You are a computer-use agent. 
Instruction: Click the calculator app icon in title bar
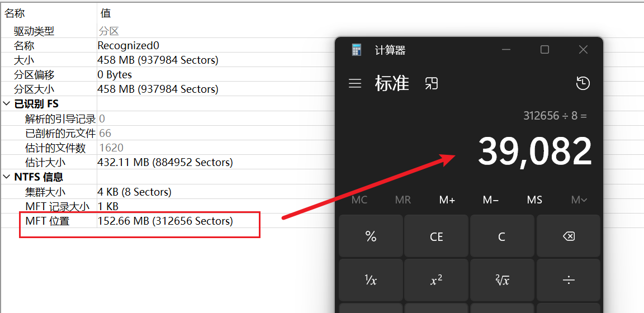357,50
